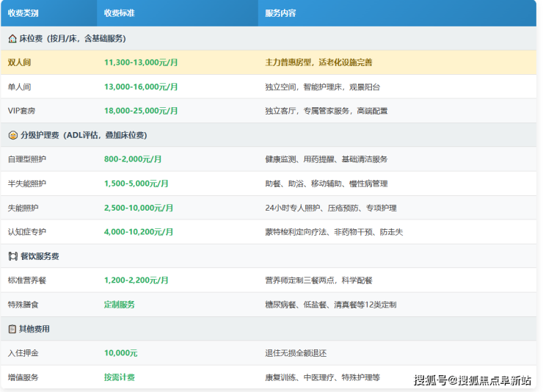Click the 单人间 row label
Screen dimensions: 543x392
19,87
